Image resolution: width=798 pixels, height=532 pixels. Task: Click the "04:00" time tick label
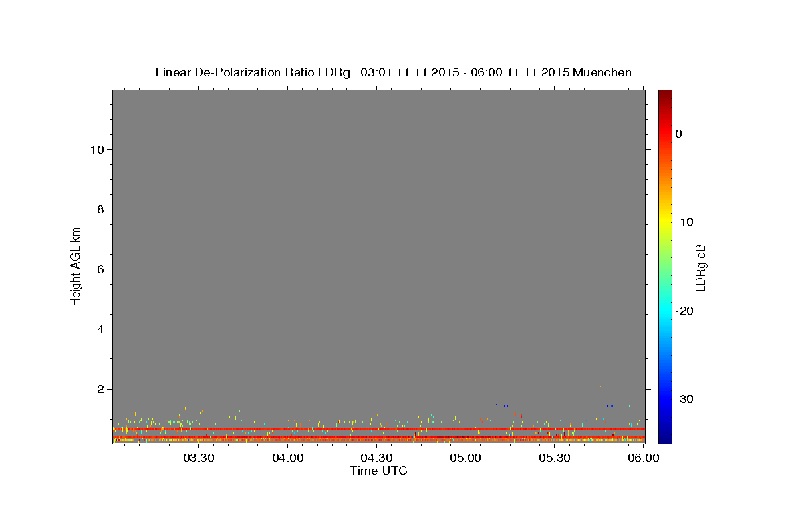(x=288, y=458)
